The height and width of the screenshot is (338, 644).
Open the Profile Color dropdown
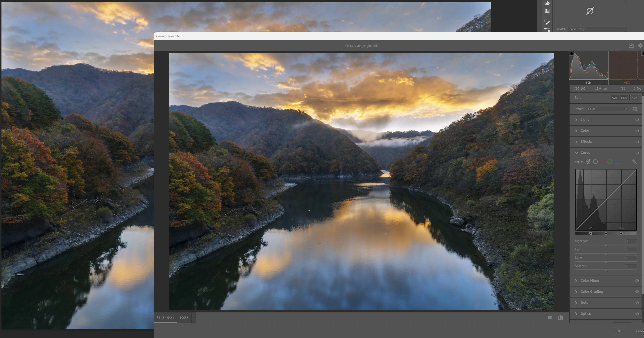click(x=607, y=109)
